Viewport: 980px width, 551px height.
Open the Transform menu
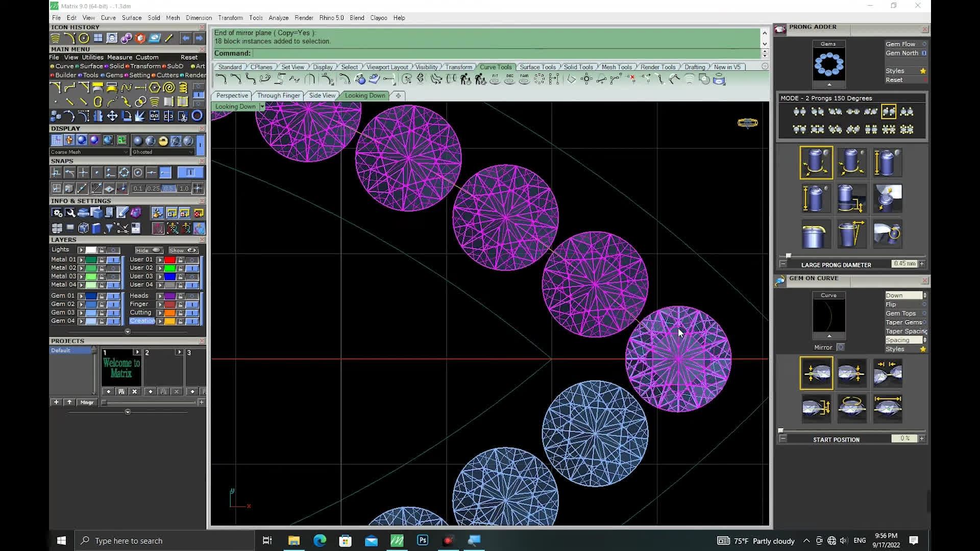(230, 18)
